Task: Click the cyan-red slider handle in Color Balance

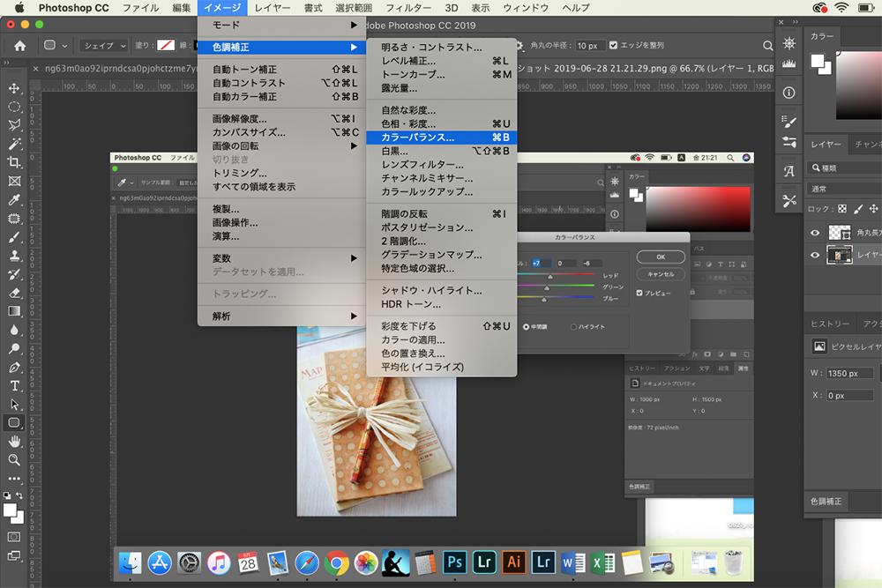Action: (550, 277)
